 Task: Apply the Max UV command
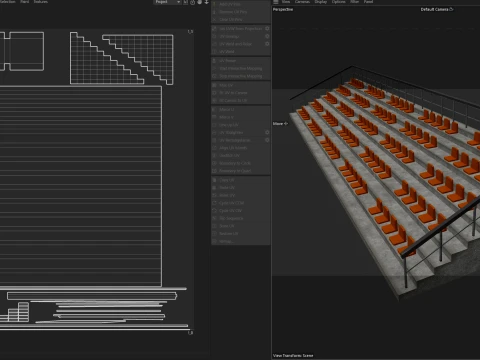[241, 85]
